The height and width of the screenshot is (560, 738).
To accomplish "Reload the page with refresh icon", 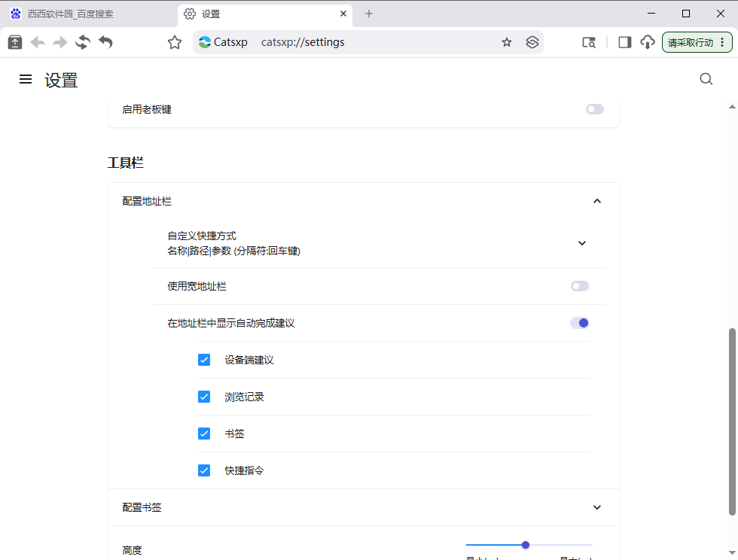I will tap(83, 42).
